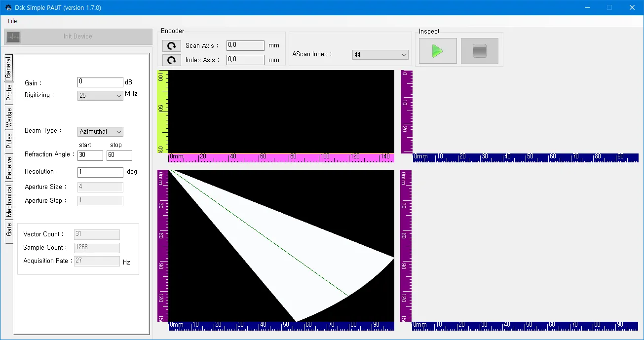Viewport: 644px width, 340px height.
Task: Stop inspection with the gray stop button
Action: [479, 51]
